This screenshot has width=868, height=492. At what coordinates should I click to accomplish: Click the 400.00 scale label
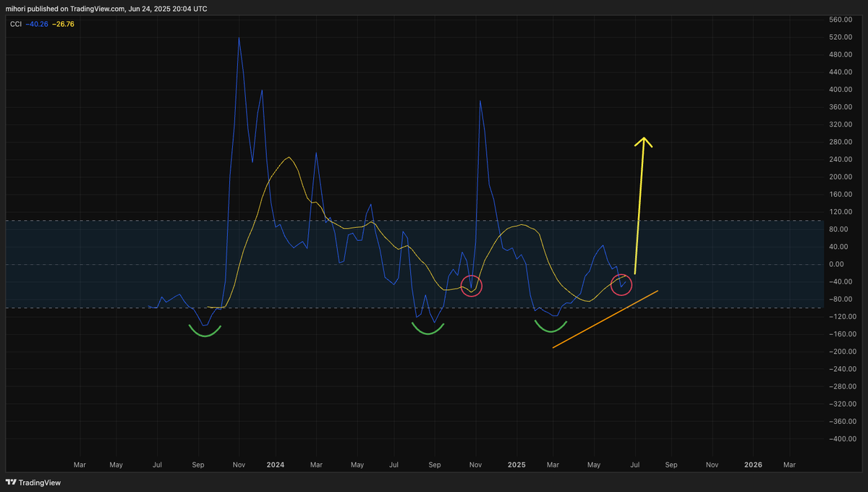click(x=840, y=90)
